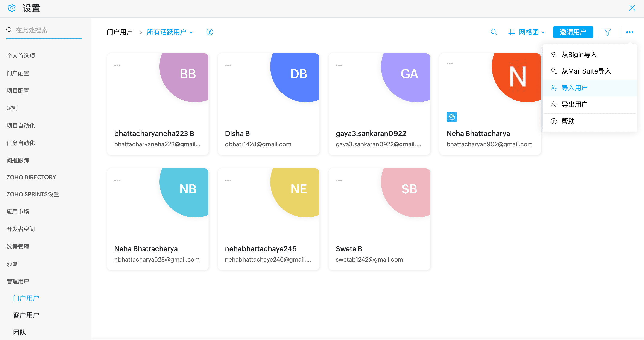Expand 管理用户 section in sidebar
The image size is (644, 340).
[x=18, y=281]
